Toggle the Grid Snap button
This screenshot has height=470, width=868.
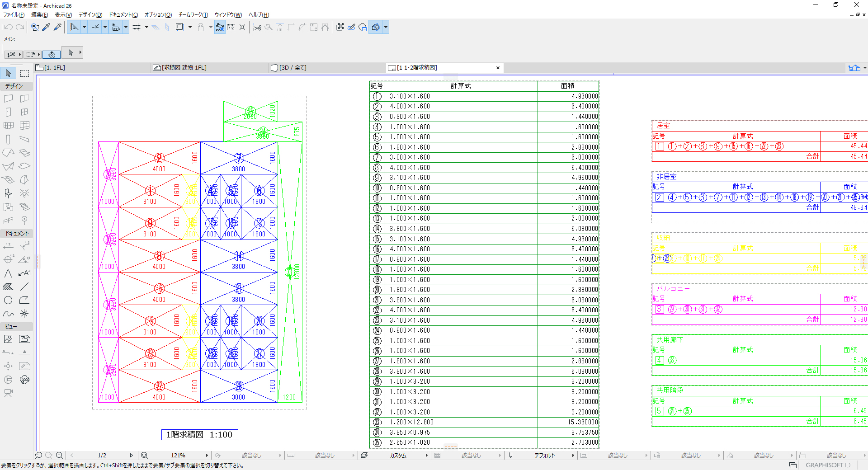pos(137,27)
